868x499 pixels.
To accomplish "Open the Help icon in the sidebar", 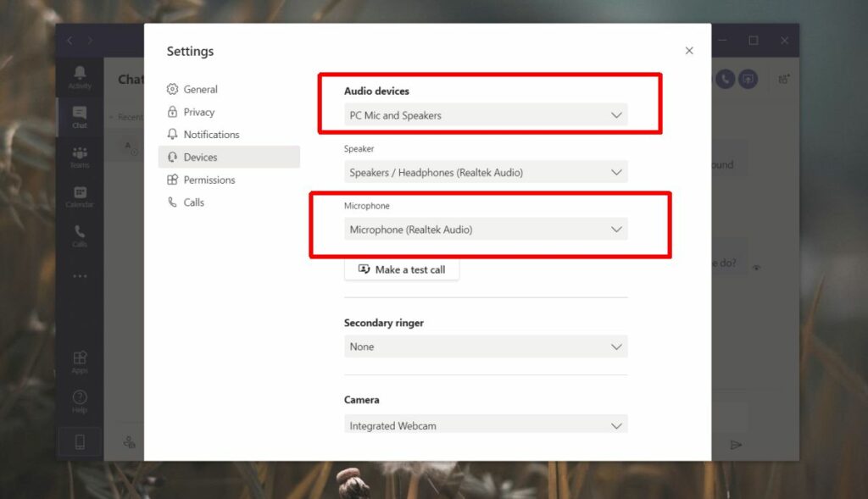I will (x=79, y=398).
